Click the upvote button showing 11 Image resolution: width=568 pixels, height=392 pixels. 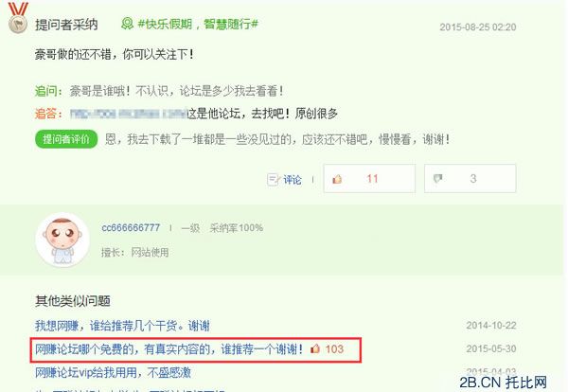point(369,179)
